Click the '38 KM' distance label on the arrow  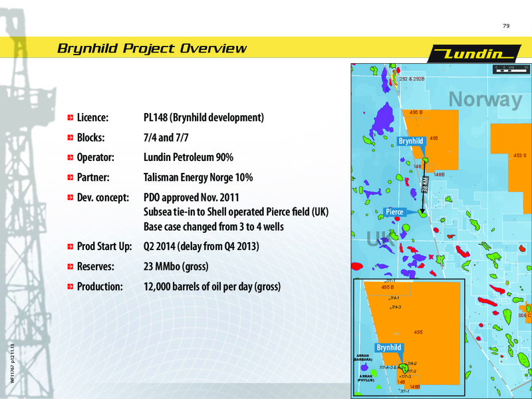426,184
